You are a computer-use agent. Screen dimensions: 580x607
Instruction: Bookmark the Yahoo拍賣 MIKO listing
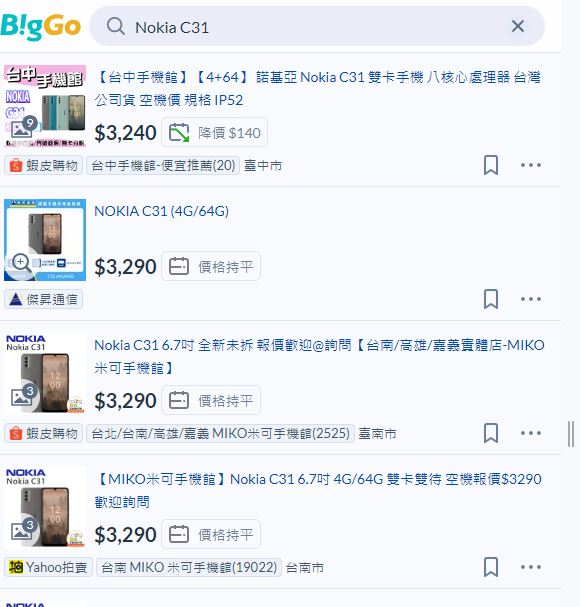[x=491, y=567]
